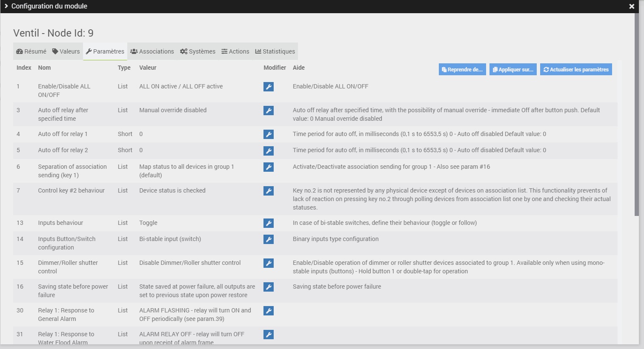This screenshot has height=349, width=644.
Task: Edit Separation of association sending parameter
Action: [x=268, y=167]
